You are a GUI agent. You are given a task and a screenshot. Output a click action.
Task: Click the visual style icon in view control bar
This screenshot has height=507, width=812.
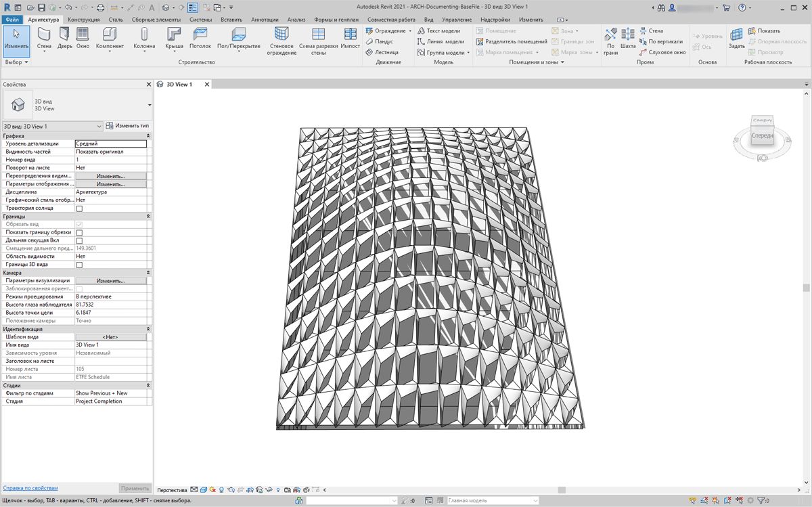pos(203,489)
